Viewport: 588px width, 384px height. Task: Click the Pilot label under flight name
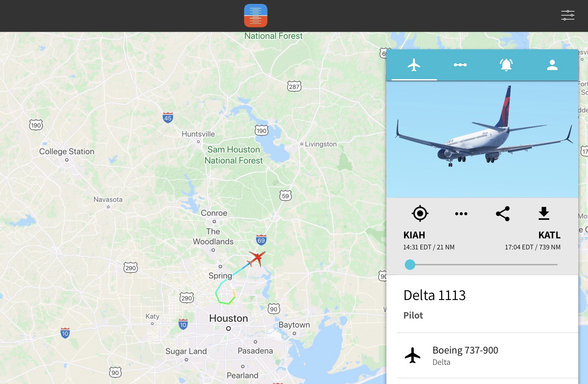(413, 315)
